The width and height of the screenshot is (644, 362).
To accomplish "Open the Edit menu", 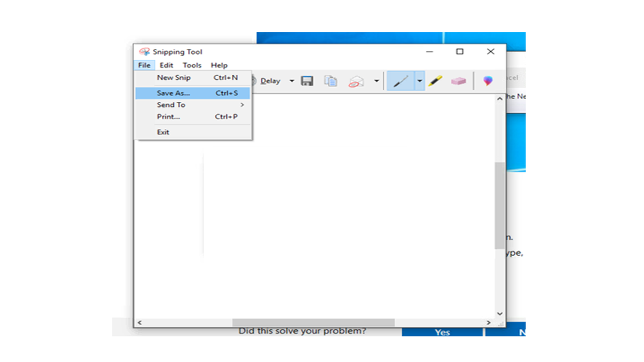I will pyautogui.click(x=166, y=65).
